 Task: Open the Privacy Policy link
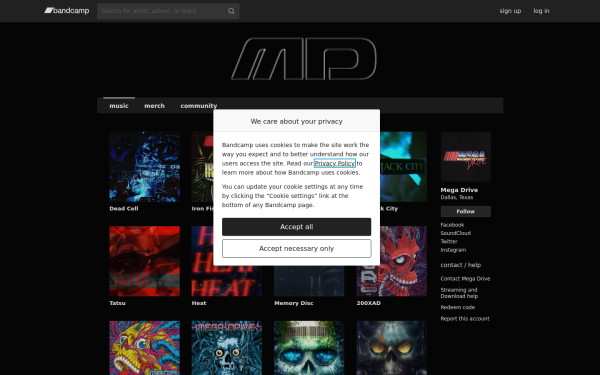(x=334, y=163)
